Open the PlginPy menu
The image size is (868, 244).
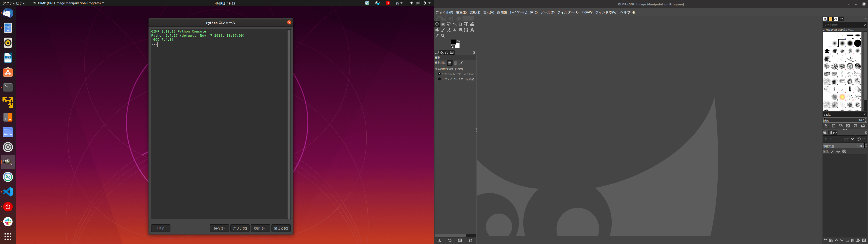[x=587, y=12]
